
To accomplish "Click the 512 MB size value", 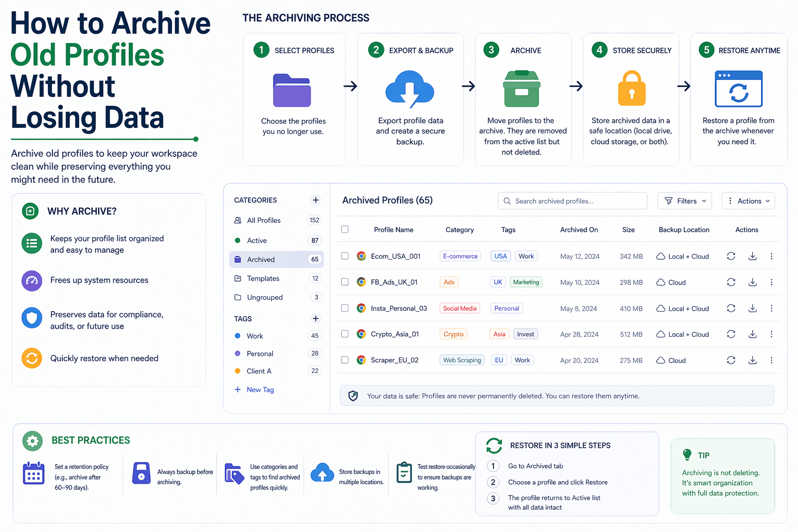I will tap(631, 334).
